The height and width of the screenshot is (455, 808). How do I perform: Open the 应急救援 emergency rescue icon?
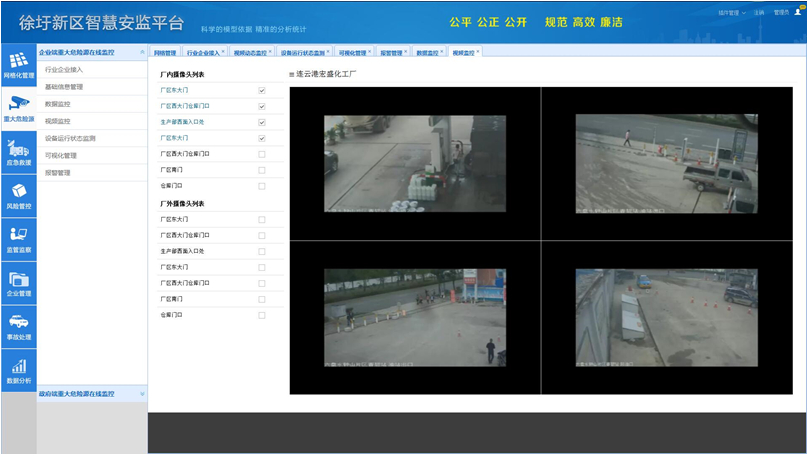(18, 149)
